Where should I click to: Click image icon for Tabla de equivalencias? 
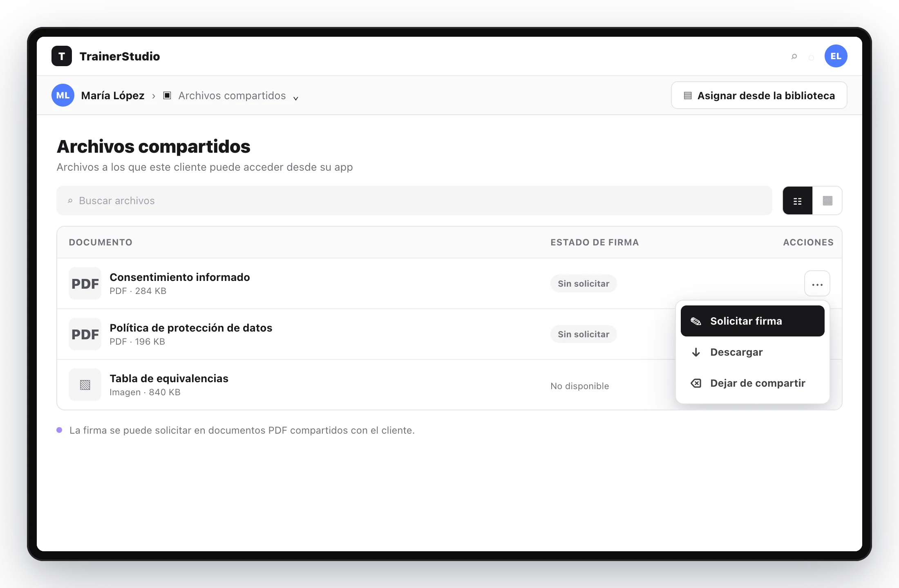click(x=85, y=385)
